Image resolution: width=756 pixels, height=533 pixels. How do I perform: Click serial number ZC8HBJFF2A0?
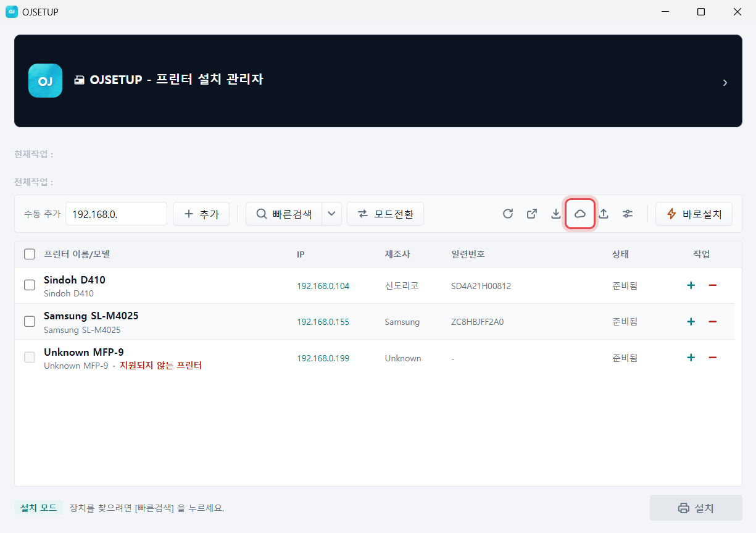(477, 322)
